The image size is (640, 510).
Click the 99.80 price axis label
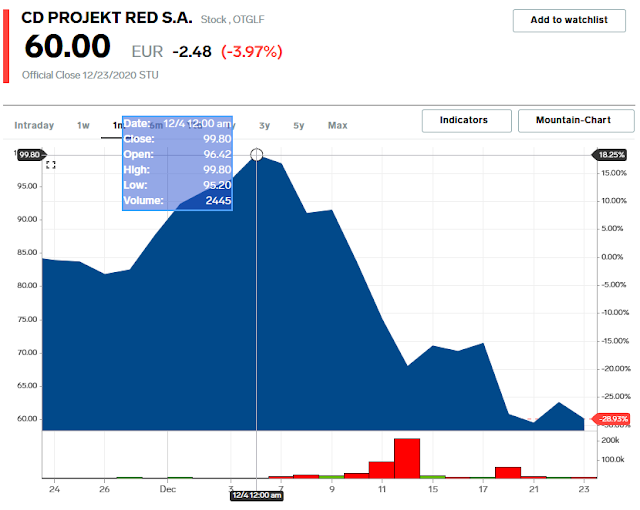(30, 155)
